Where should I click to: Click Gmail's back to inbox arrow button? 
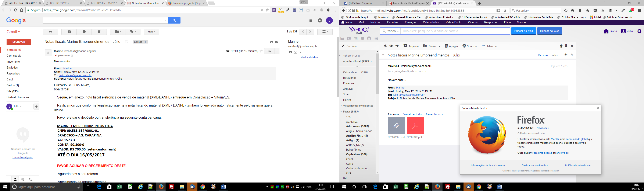click(50, 32)
